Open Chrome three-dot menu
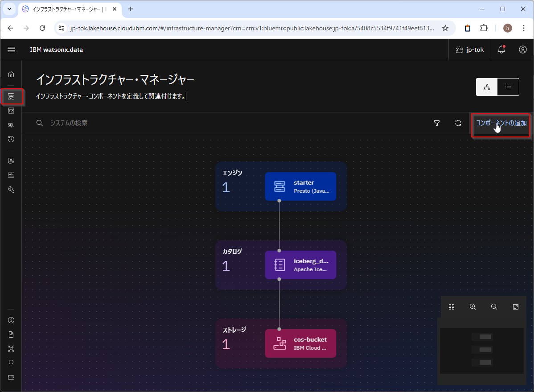534x392 pixels. [524, 28]
